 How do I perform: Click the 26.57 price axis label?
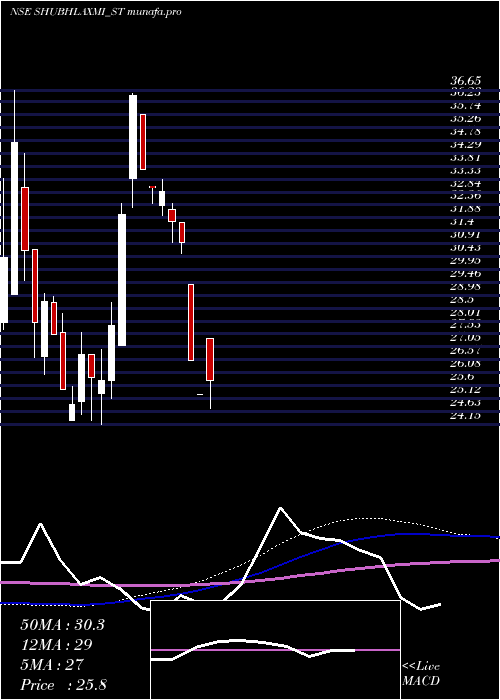click(x=466, y=351)
